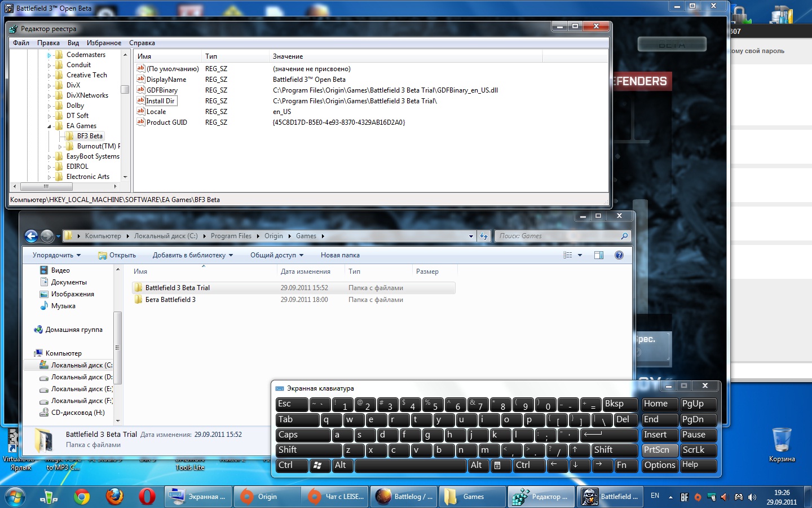Select the Install Dir registry value
Screen dimensions: 812x508
pyautogui.click(x=161, y=101)
